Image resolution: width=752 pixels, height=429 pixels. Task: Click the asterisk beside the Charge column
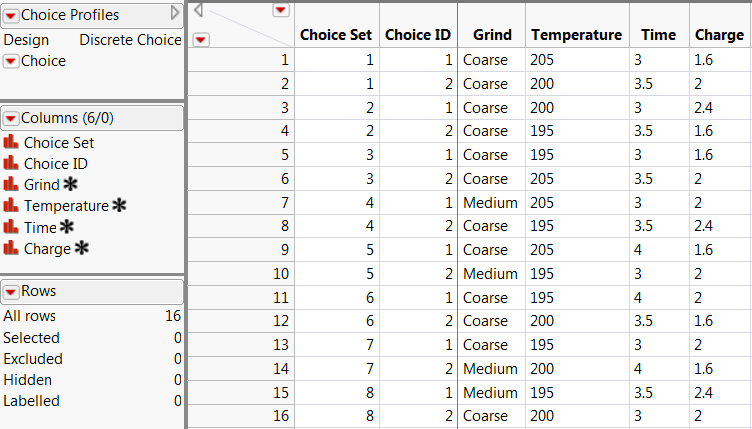click(81, 248)
